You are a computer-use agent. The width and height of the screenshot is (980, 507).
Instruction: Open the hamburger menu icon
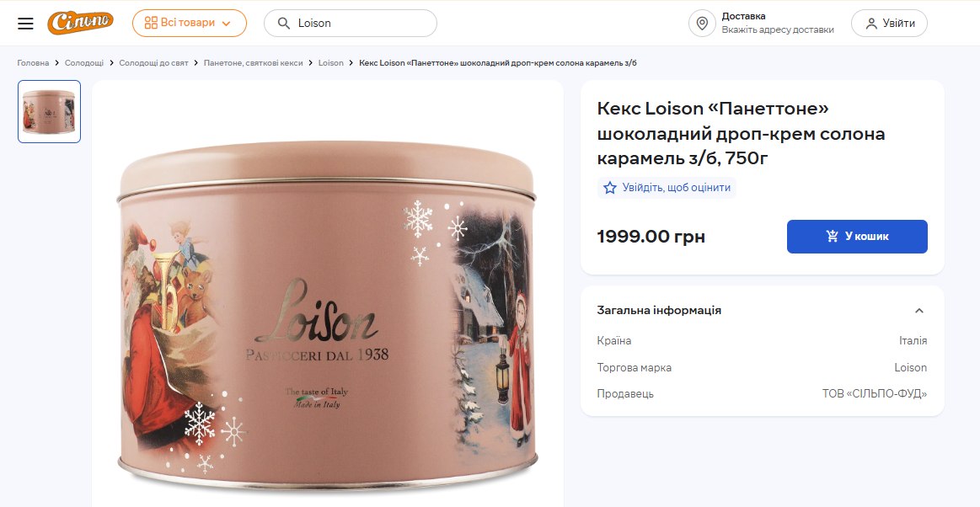25,23
